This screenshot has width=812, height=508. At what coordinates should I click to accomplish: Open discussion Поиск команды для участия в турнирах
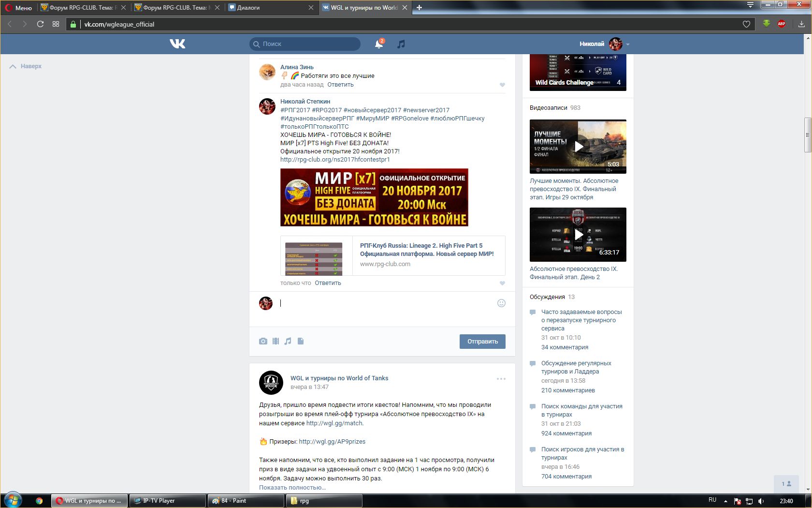point(582,410)
